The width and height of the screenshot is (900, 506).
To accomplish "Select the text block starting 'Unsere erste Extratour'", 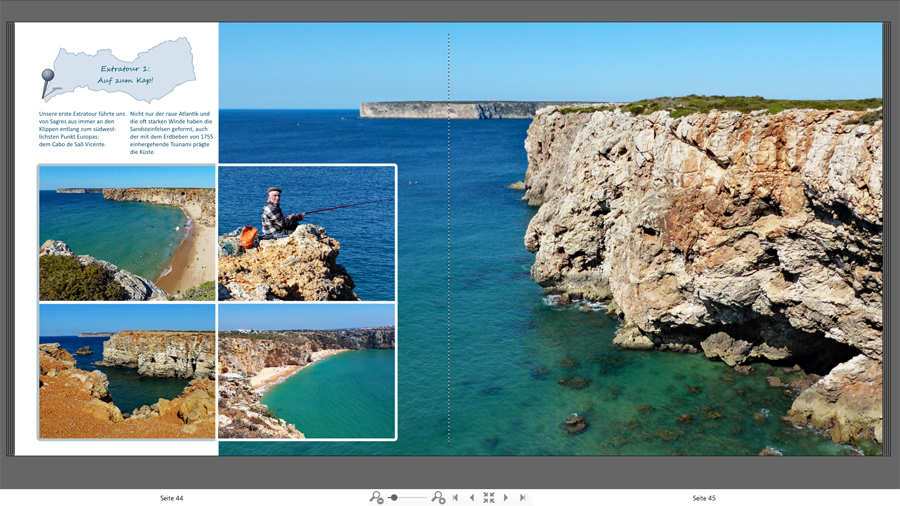I will 81,129.
